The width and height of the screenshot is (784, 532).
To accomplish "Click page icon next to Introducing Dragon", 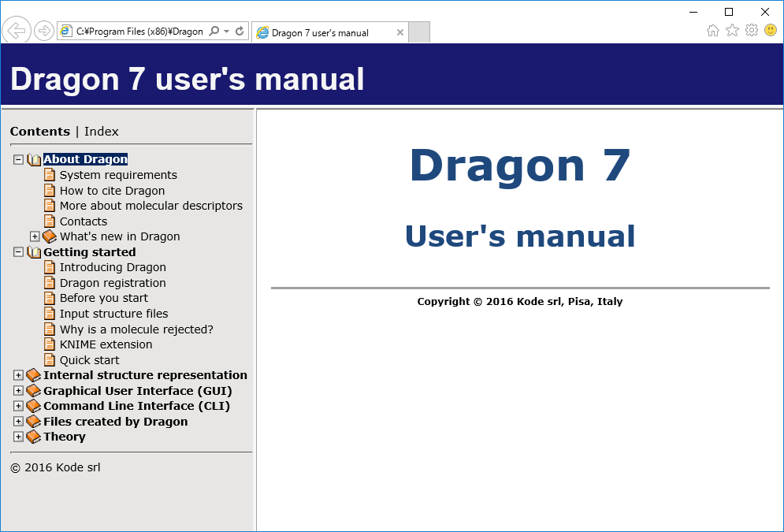I will click(x=50, y=266).
